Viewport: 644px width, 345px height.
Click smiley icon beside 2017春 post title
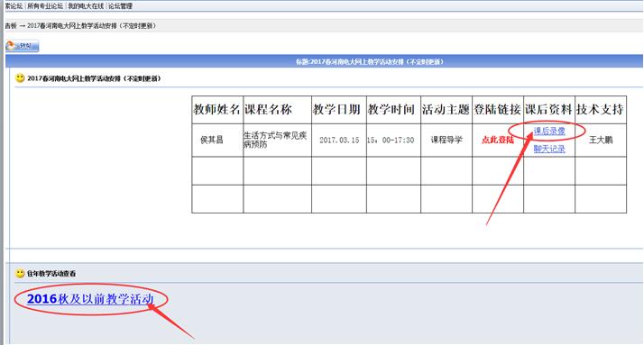(x=20, y=78)
